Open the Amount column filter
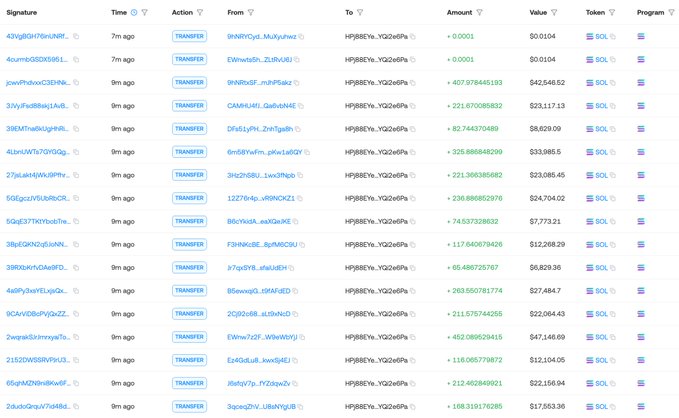Image resolution: width=679 pixels, height=418 pixels. point(479,13)
